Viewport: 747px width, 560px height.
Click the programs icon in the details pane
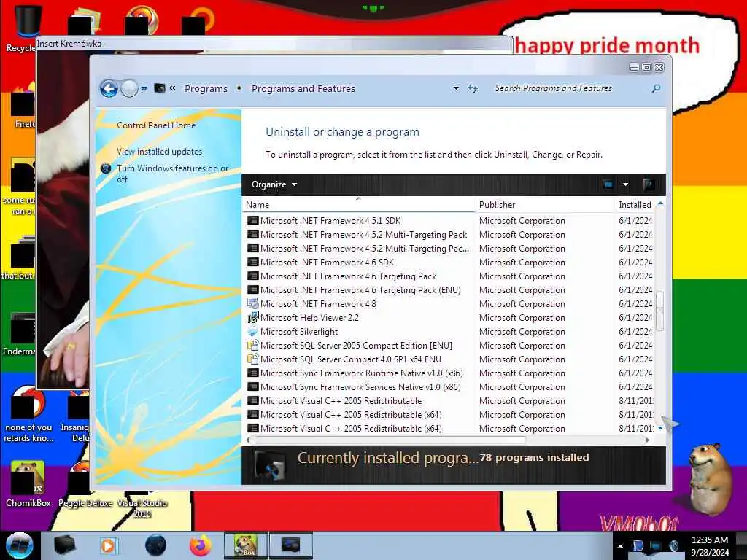271,464
